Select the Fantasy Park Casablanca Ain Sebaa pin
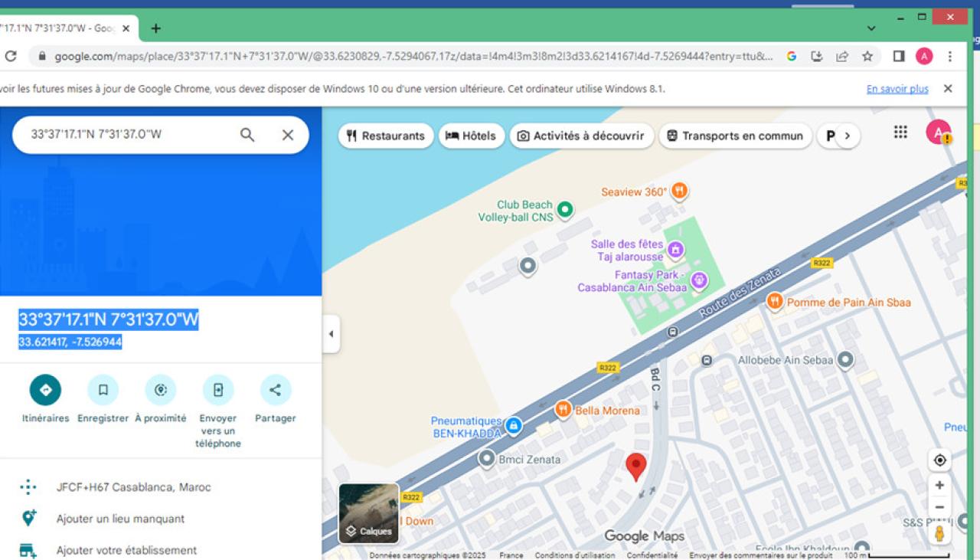The width and height of the screenshot is (980, 560). click(698, 280)
